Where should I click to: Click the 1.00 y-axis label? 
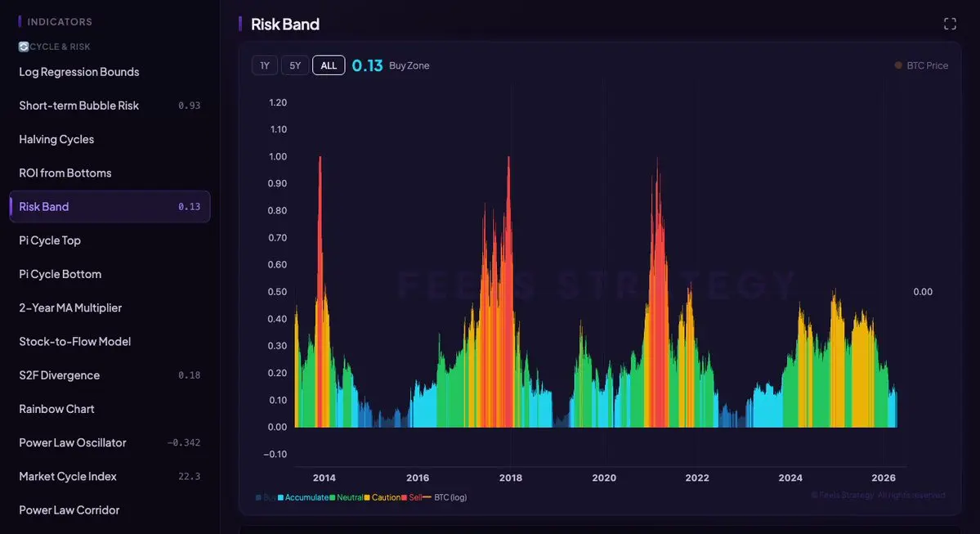click(x=278, y=156)
